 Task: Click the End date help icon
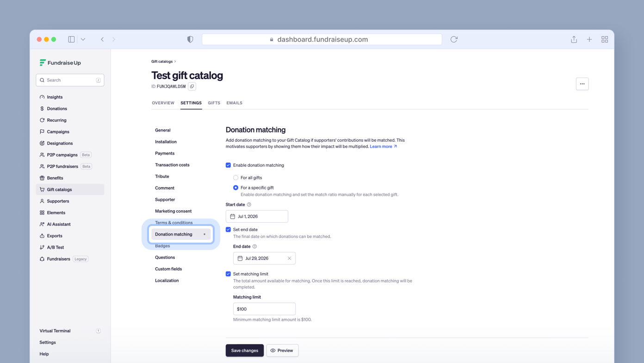pos(254,247)
